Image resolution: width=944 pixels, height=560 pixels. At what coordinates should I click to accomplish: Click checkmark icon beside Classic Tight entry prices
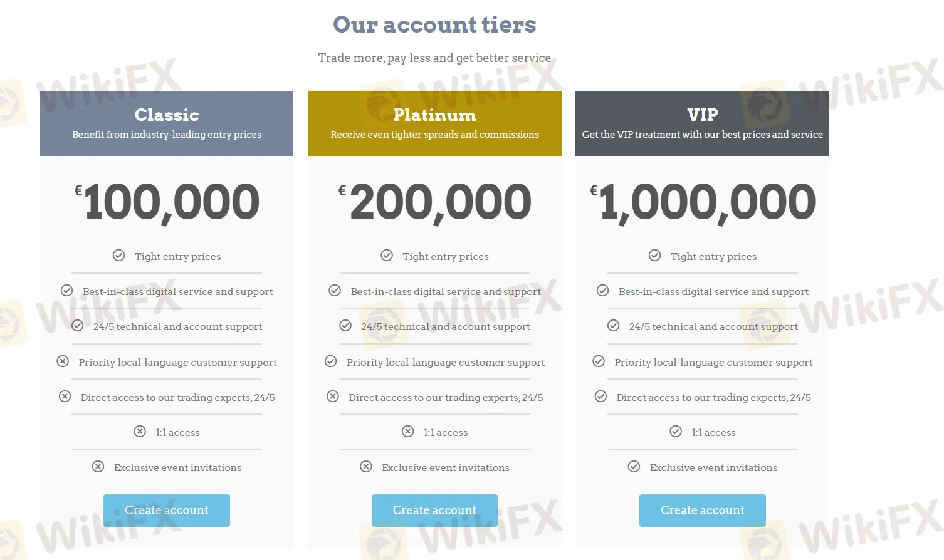[x=118, y=256]
